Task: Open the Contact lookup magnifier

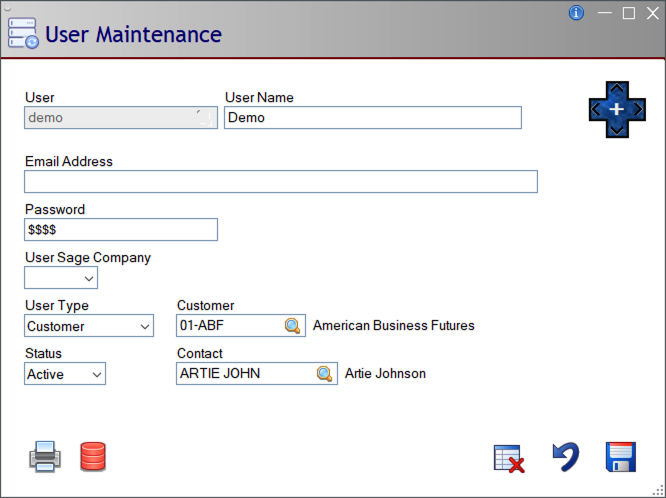Action: tap(325, 374)
